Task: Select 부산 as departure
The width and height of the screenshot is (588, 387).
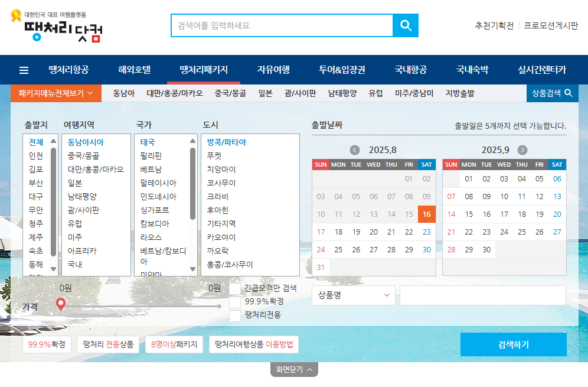Action: (x=36, y=183)
